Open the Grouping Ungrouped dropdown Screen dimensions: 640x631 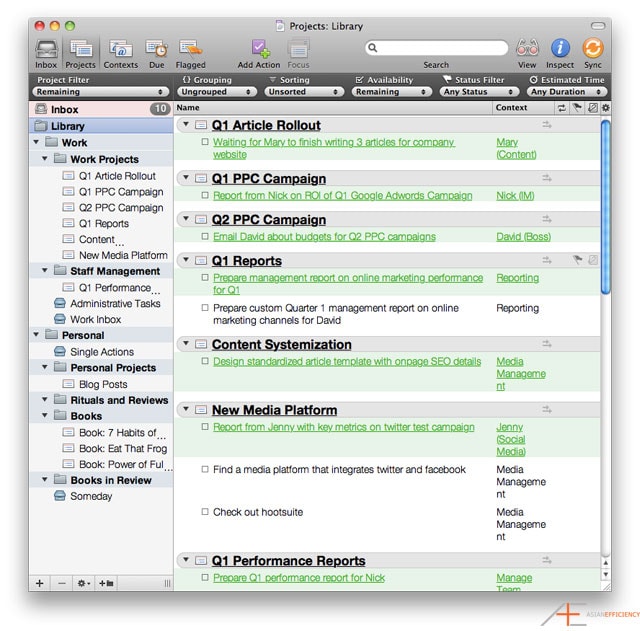click(217, 92)
